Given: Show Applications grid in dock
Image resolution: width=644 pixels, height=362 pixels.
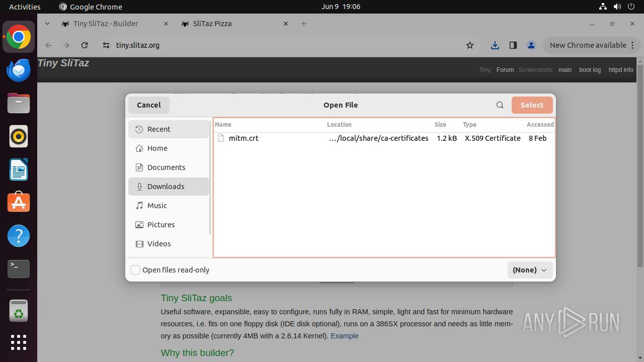Looking at the screenshot, I should pyautogui.click(x=19, y=342).
